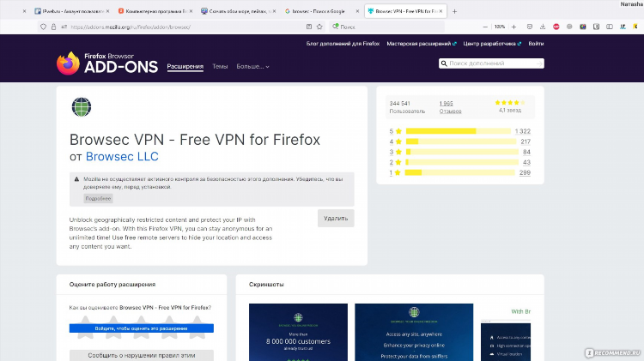
Task: Open the 'Расширения' navigation item
Action: (x=185, y=67)
